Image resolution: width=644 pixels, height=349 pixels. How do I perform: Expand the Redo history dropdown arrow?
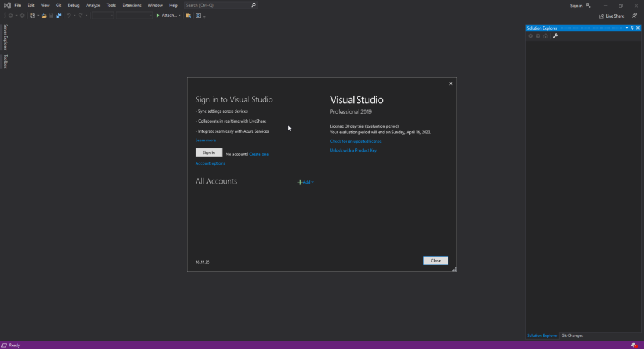86,16
